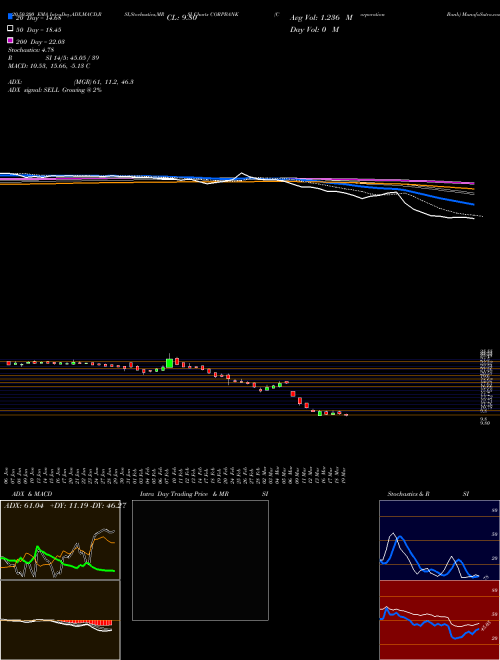Click 'ADX: 61.04 +DY: 11.19 -DY: 46.27' readout
Viewport: 500px width, 660px height.
[x=65, y=506]
